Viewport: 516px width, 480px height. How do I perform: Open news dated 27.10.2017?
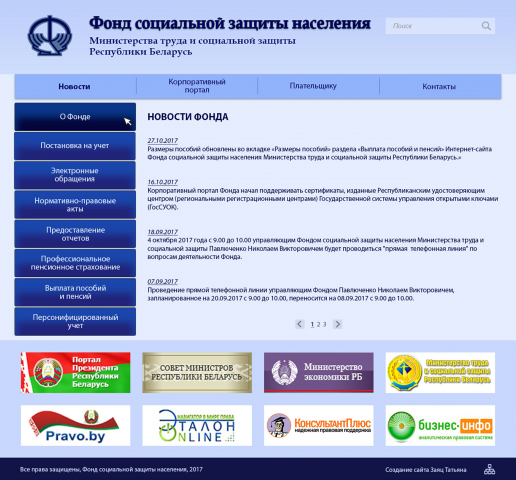(x=163, y=140)
